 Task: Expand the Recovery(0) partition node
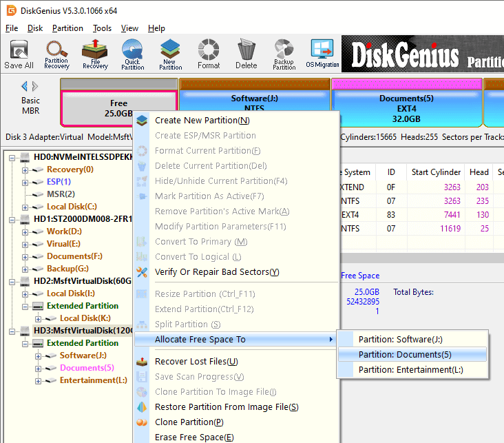[25, 169]
